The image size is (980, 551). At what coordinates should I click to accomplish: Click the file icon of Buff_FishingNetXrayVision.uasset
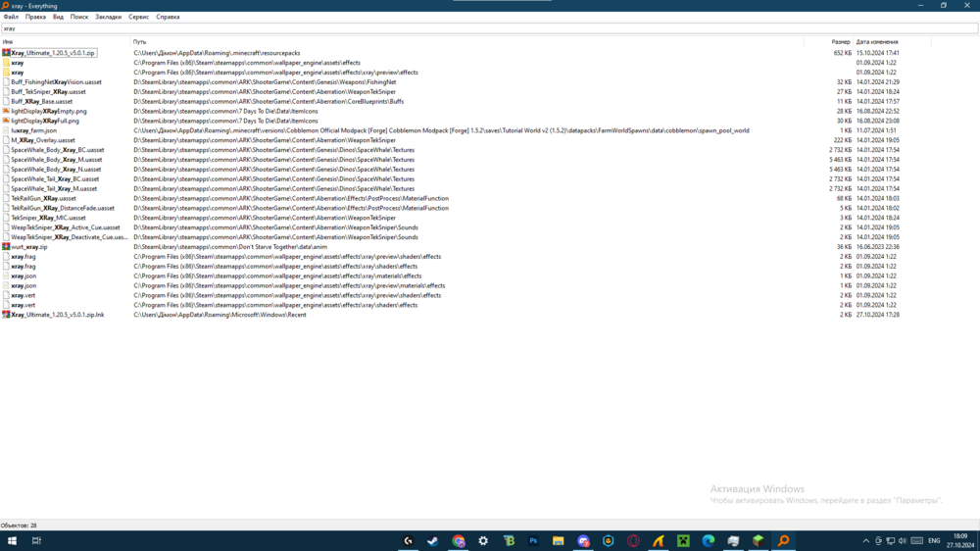[x=6, y=82]
